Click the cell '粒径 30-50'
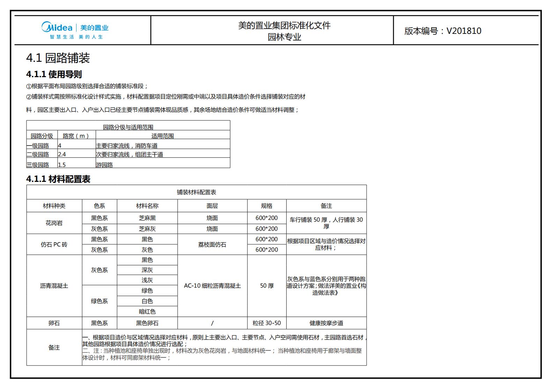 267,323
